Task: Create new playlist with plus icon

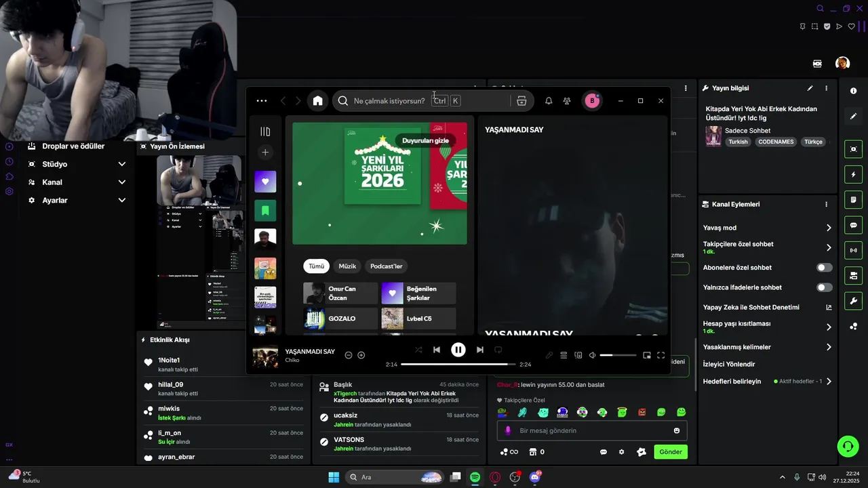Action: [x=265, y=152]
